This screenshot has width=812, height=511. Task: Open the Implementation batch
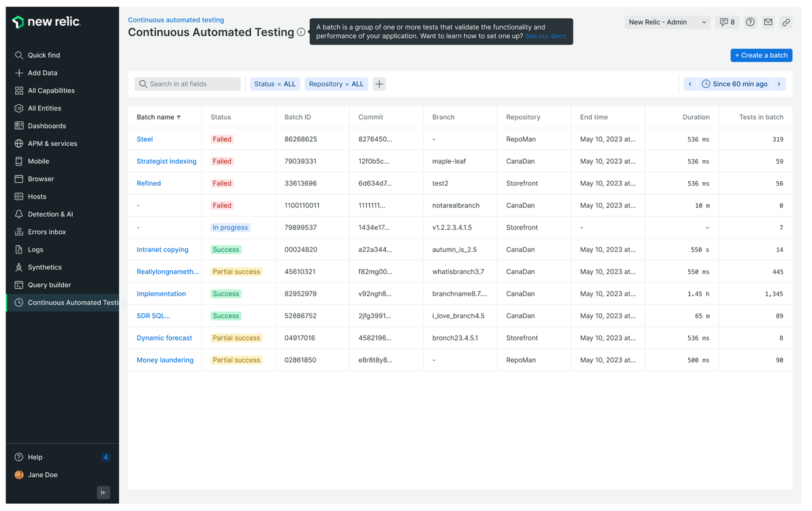[x=161, y=294]
